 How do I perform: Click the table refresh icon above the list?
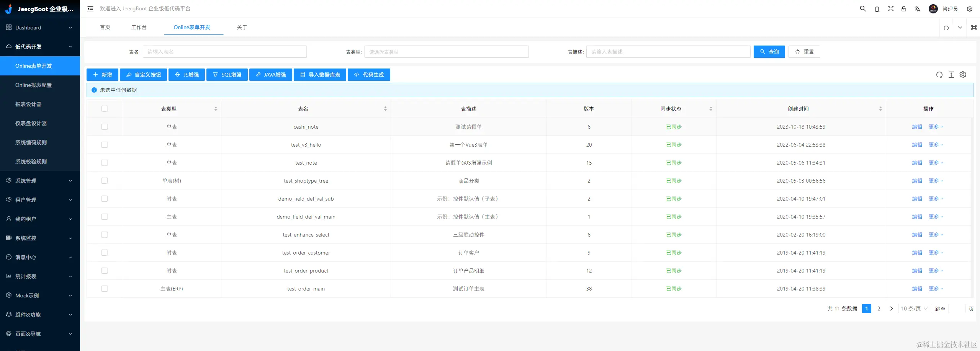(939, 75)
